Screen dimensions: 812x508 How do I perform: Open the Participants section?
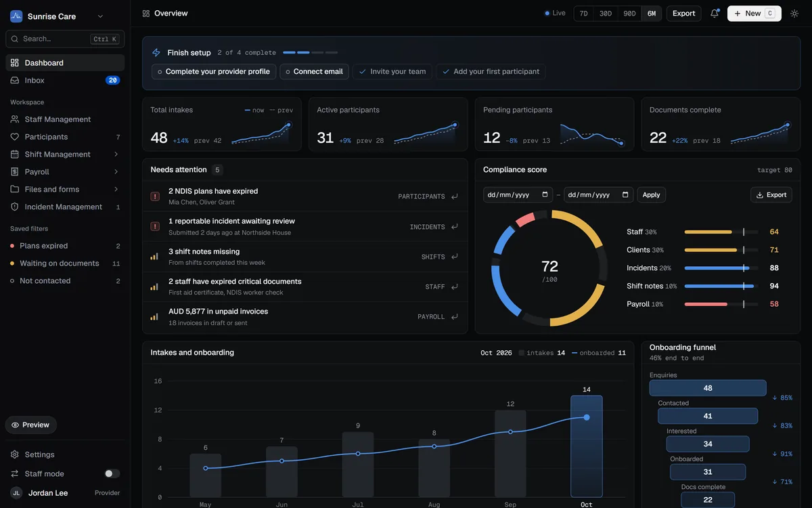[x=65, y=137]
